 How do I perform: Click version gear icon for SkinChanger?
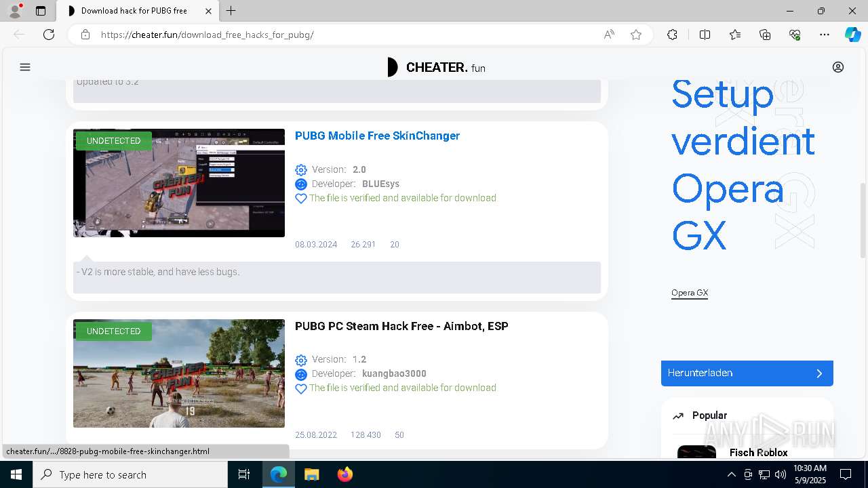tap(301, 170)
